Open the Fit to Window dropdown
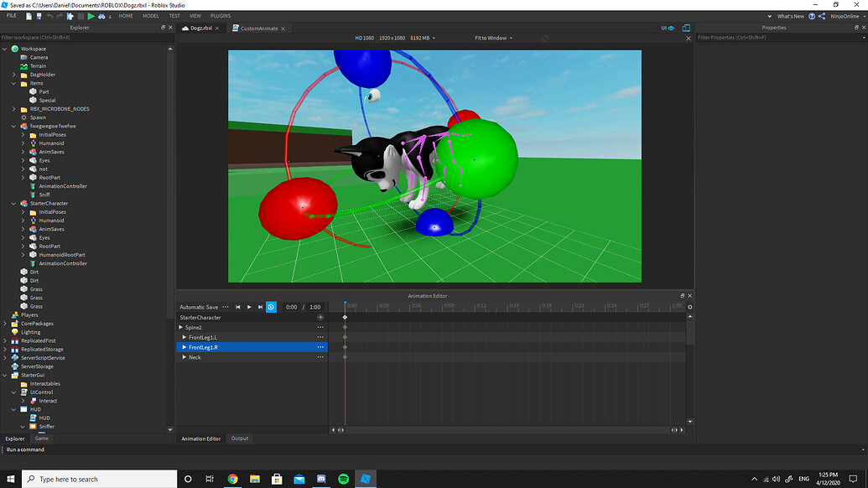The width and height of the screenshot is (868, 488). click(x=493, y=39)
